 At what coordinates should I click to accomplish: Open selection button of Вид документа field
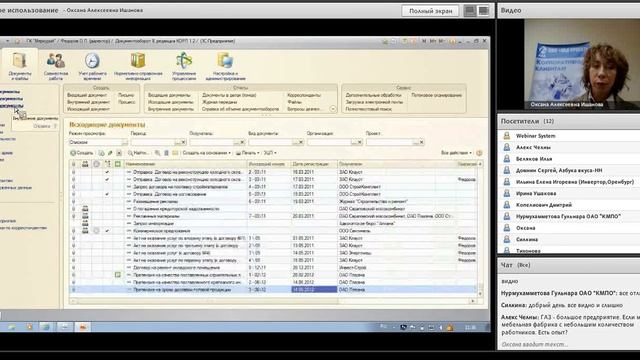pyautogui.click(x=295, y=142)
